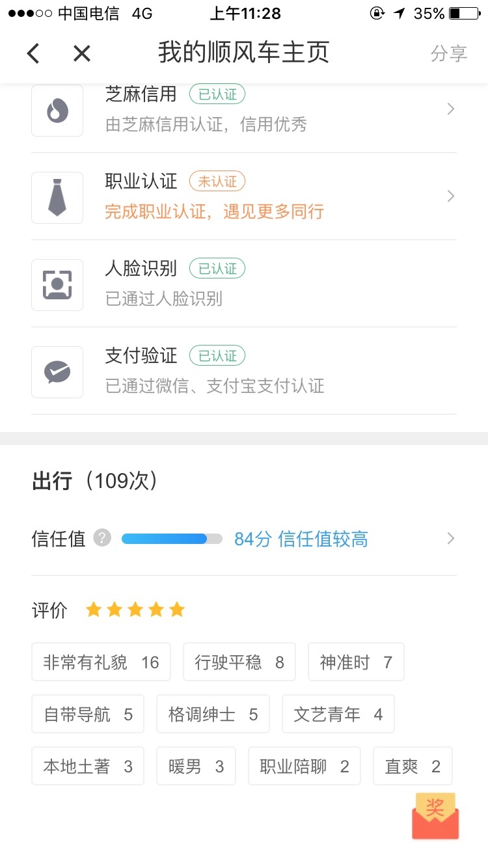488x868 pixels.
Task: Tap the 信任值 blue progress bar
Action: coord(172,539)
